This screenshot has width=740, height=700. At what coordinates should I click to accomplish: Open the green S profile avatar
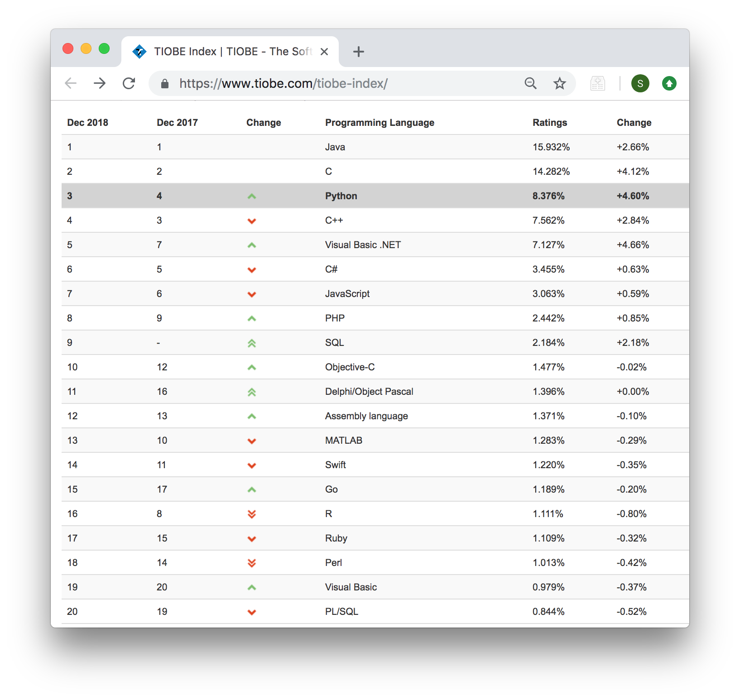640,83
